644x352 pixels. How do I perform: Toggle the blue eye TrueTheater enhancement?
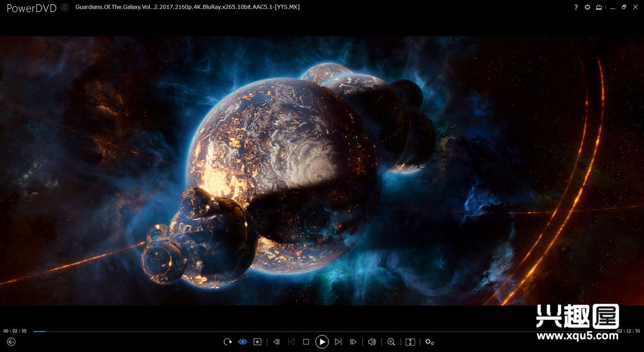(243, 342)
